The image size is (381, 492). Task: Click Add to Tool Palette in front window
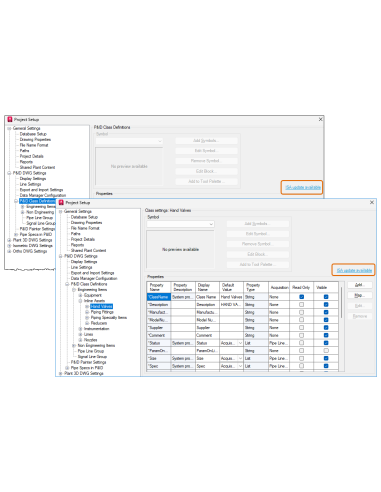point(258,265)
